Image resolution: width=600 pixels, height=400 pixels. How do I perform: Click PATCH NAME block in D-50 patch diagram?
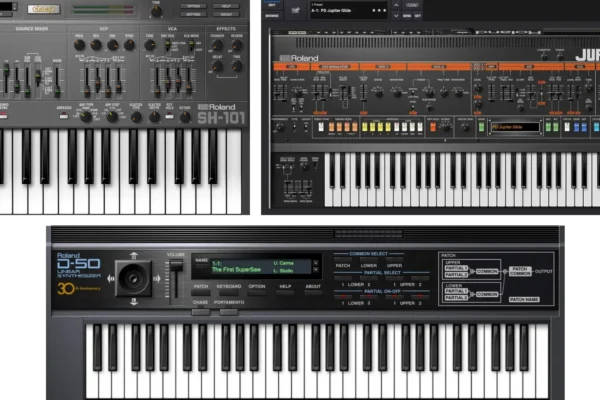coord(524,299)
